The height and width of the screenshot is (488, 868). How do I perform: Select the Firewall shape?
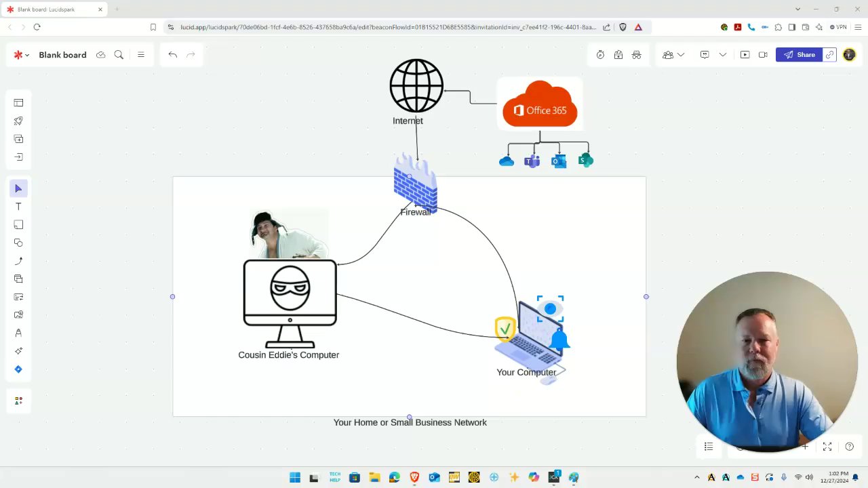pos(416,182)
